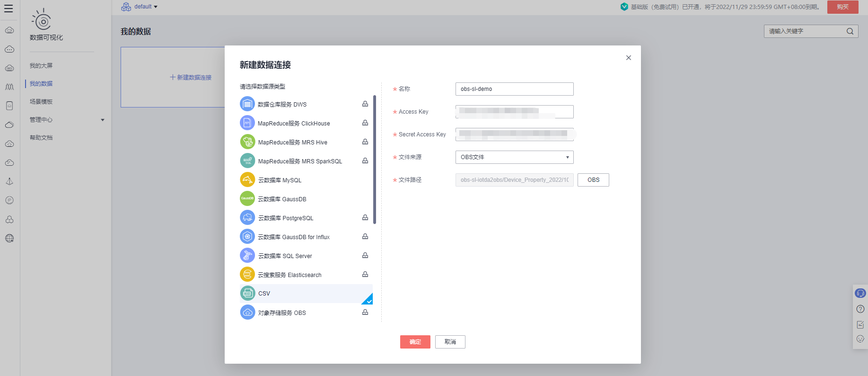Open 我的大屏 in the sidebar
Screen dimensions: 868x376
point(41,66)
